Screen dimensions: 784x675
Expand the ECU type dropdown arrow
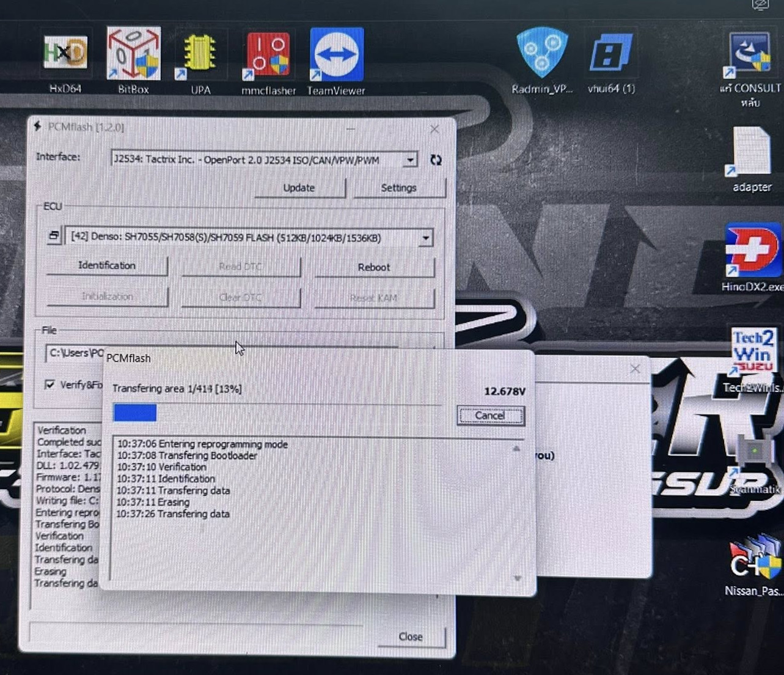425,238
